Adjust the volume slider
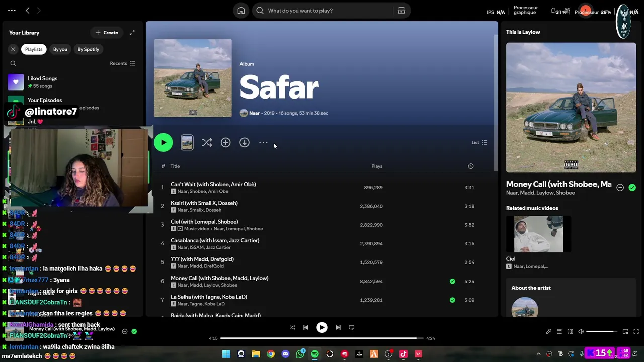The image size is (644, 362). point(601,332)
